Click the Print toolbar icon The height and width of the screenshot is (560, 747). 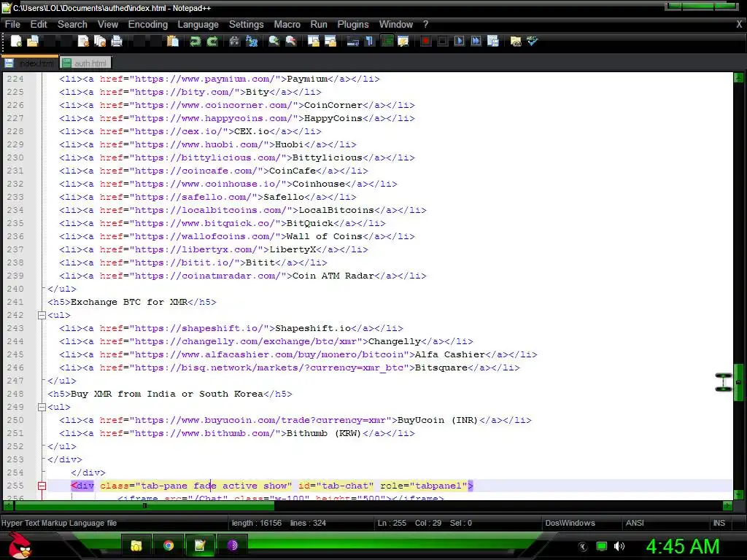click(x=117, y=42)
